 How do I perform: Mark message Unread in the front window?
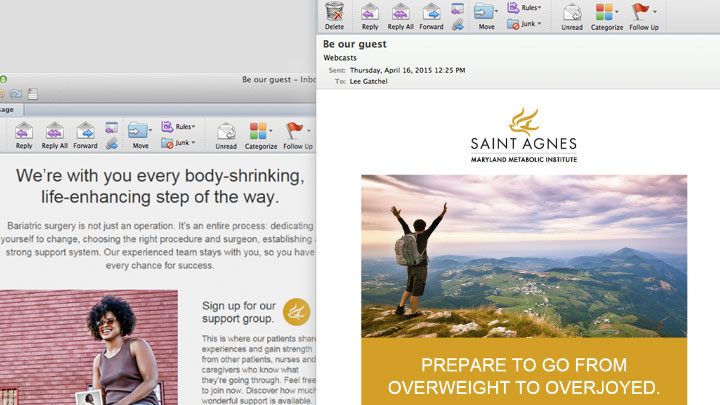click(571, 15)
